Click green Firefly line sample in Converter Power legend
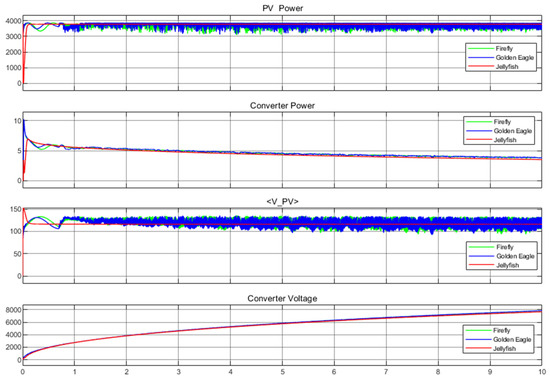Screen dimensions: 550x380 click(x=479, y=122)
